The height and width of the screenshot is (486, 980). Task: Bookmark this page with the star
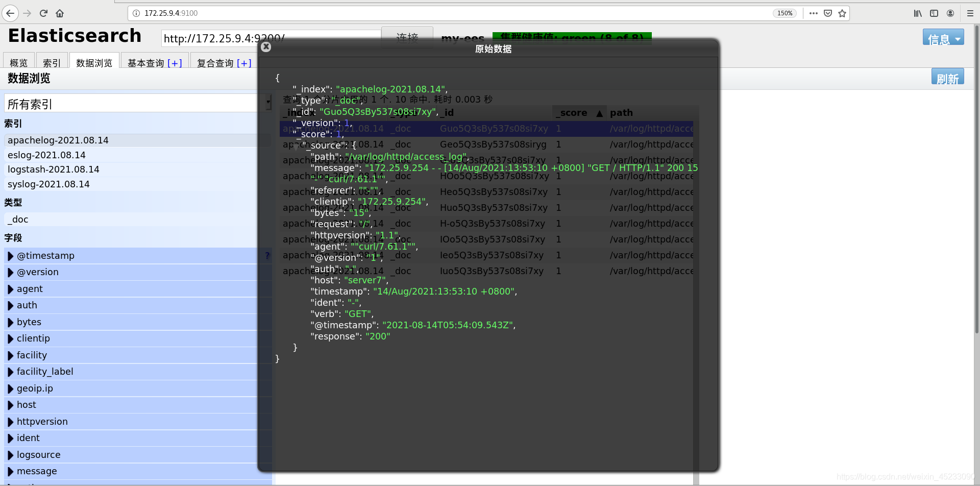(842, 13)
